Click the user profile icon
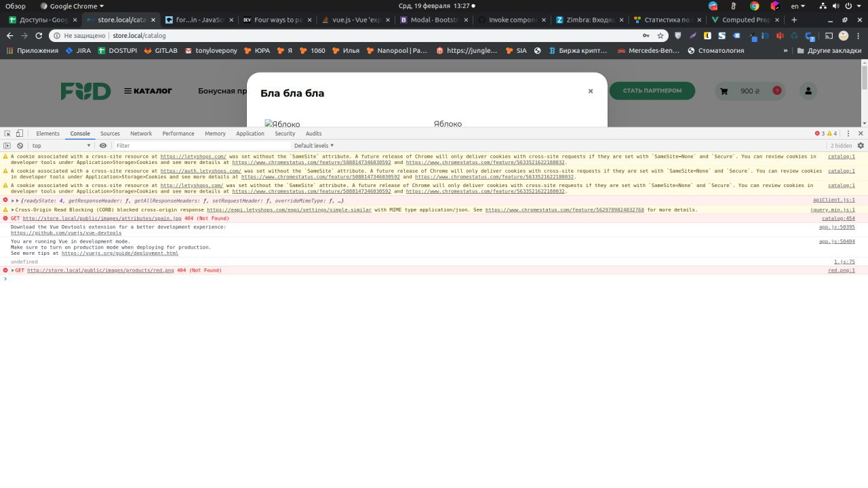Screen dimensions: 868x488 click(x=808, y=91)
